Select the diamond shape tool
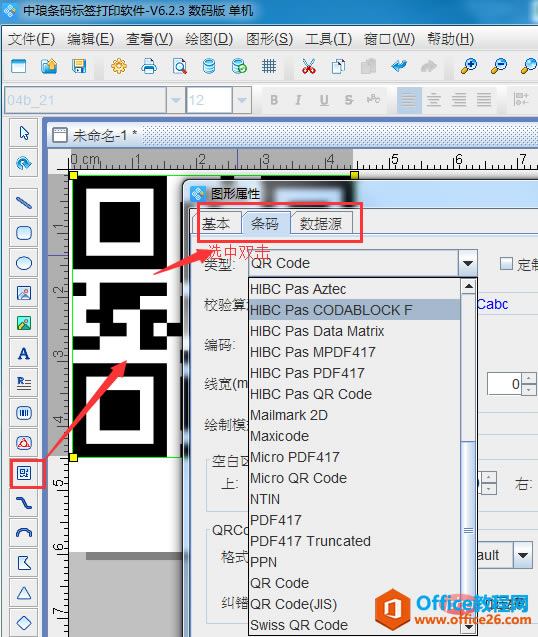Image resolution: width=538 pixels, height=637 pixels. click(24, 622)
